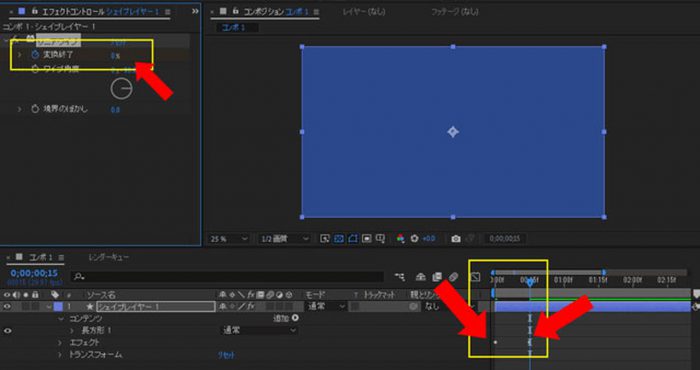Viewport: 700px width, 370px height.
Task: Collapse the シェイプレイヤー 1 layer twirl
Action: click(x=49, y=307)
